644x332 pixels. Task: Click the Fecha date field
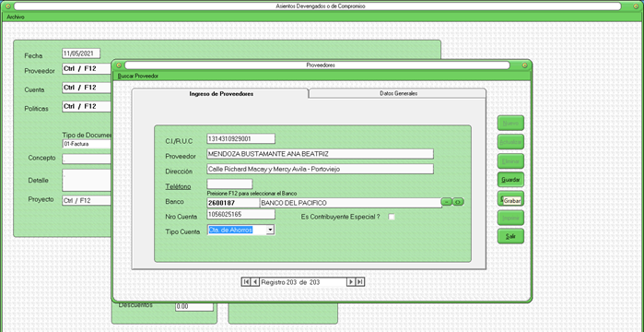[x=81, y=53]
